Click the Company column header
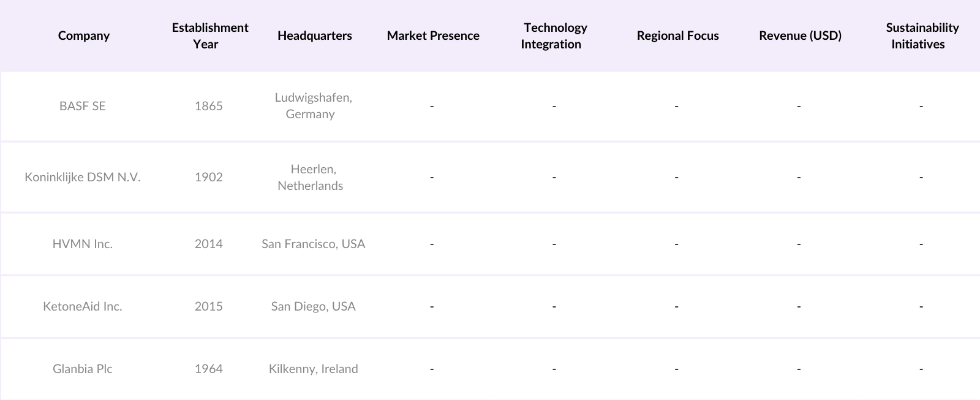This screenshot has height=400, width=980. coord(83,36)
